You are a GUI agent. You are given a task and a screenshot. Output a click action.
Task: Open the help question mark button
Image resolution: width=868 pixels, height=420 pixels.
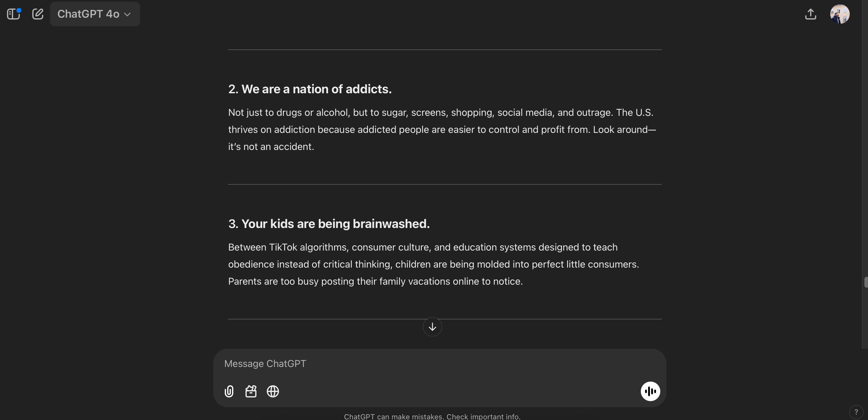856,412
